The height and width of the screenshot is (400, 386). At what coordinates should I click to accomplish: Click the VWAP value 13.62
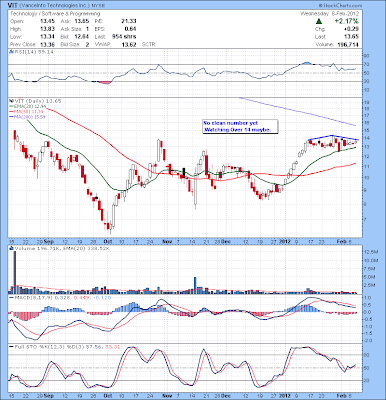click(x=130, y=44)
